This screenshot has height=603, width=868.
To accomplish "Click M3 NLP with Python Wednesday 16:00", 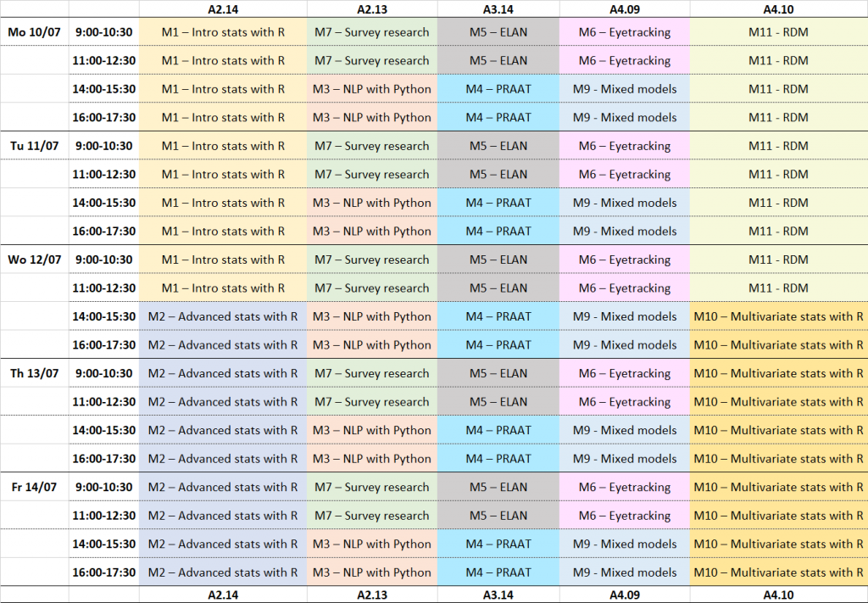I will tap(372, 344).
